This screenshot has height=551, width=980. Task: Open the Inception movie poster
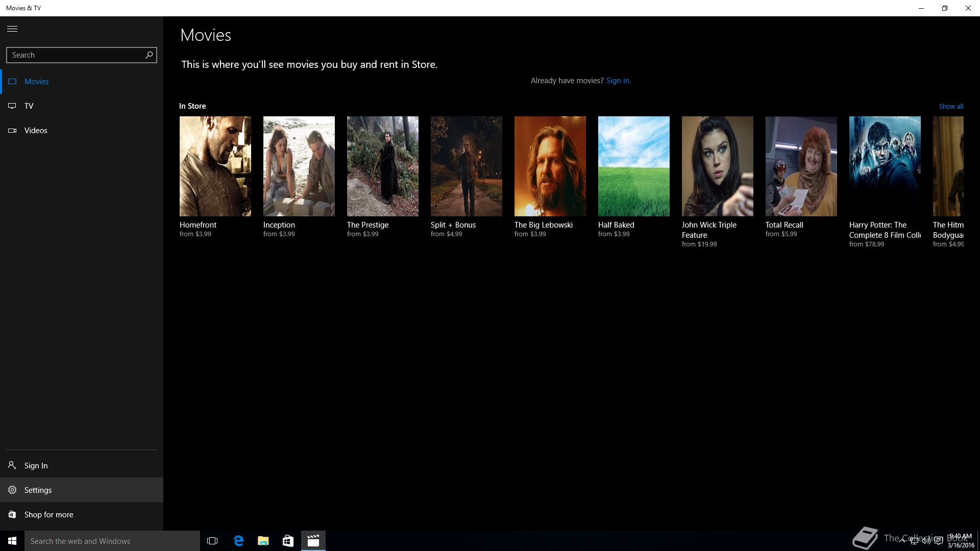click(x=299, y=166)
